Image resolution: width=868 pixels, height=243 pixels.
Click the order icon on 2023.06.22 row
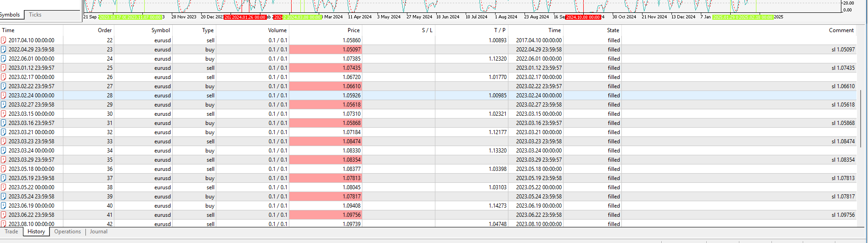4,215
